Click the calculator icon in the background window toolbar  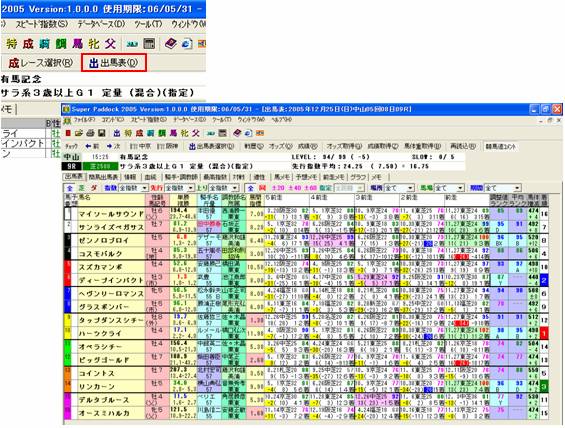pyautogui.click(x=149, y=44)
